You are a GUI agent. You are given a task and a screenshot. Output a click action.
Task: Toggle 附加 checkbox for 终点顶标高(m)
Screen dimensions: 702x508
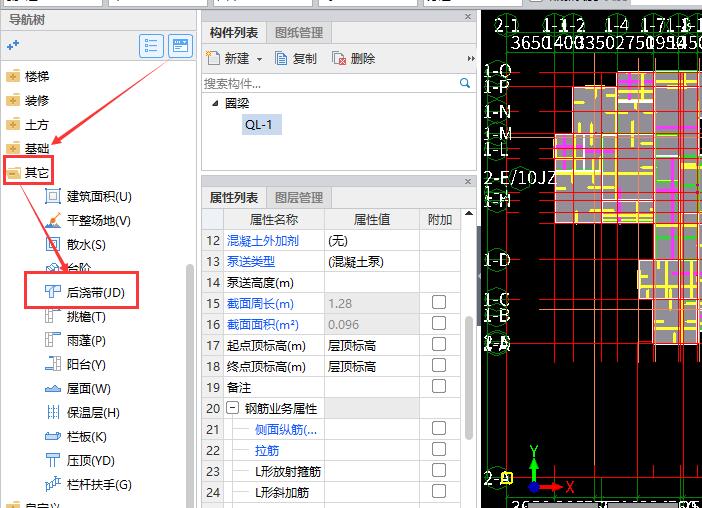coord(439,365)
